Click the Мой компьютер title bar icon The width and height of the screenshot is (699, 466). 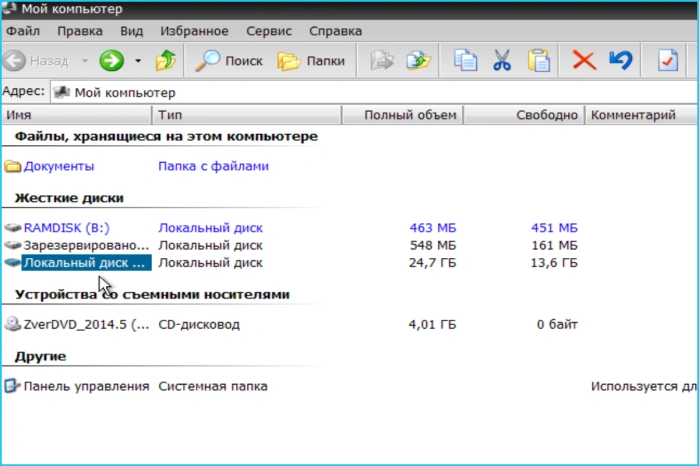click(x=9, y=8)
